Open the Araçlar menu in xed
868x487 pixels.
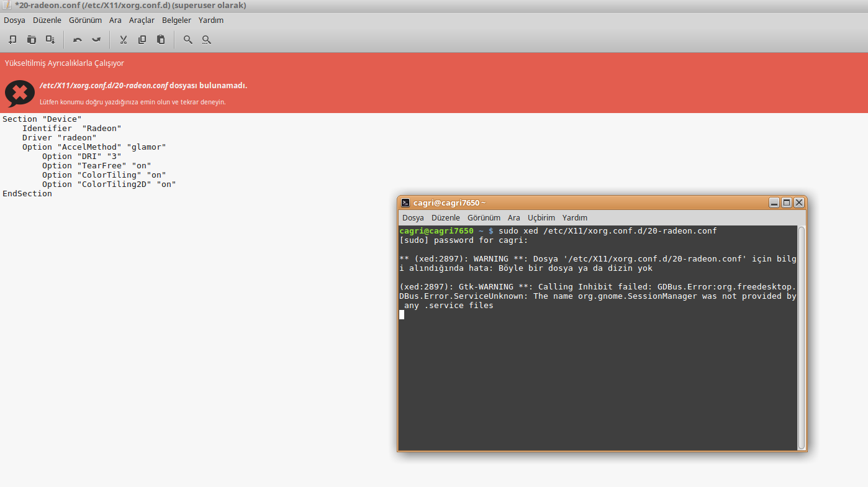(x=142, y=20)
